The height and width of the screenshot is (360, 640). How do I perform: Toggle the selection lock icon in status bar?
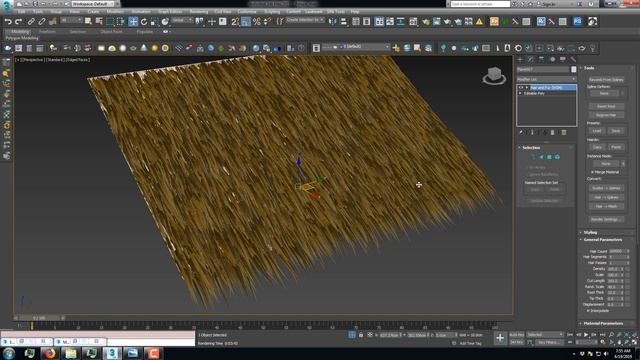(361, 335)
